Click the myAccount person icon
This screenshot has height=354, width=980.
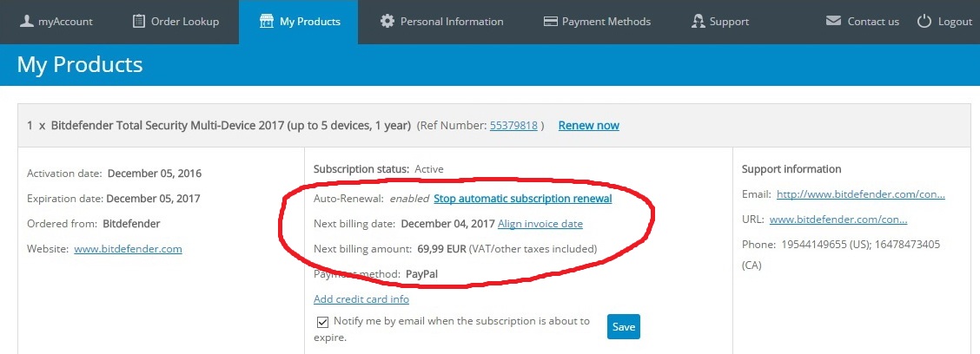coord(26,21)
